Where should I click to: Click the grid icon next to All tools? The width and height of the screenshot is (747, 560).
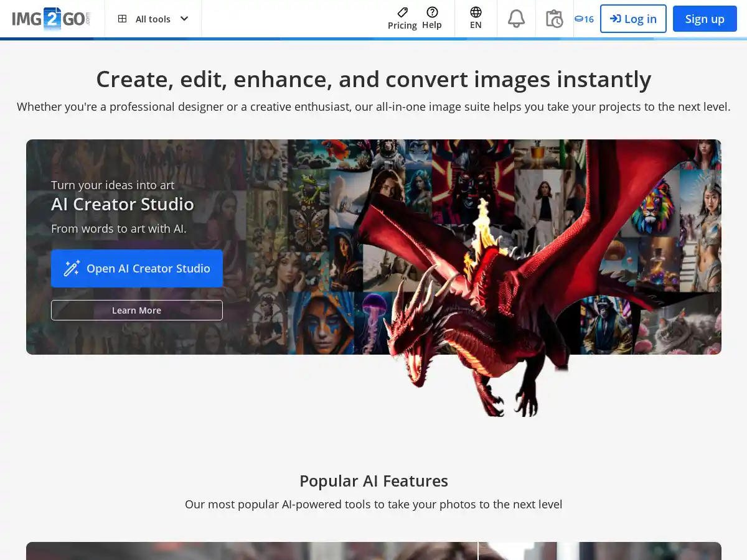coord(123,19)
